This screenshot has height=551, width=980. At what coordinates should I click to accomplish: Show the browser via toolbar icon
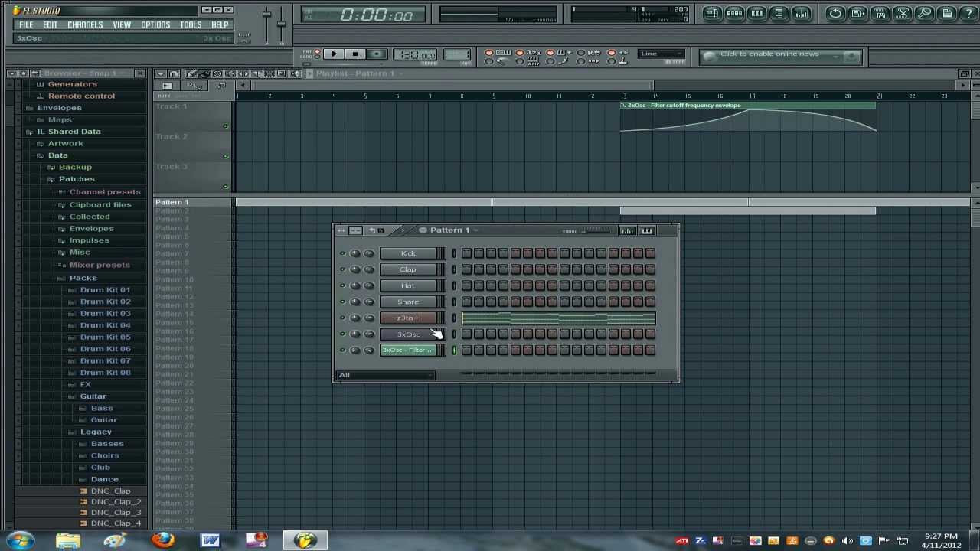point(779,13)
